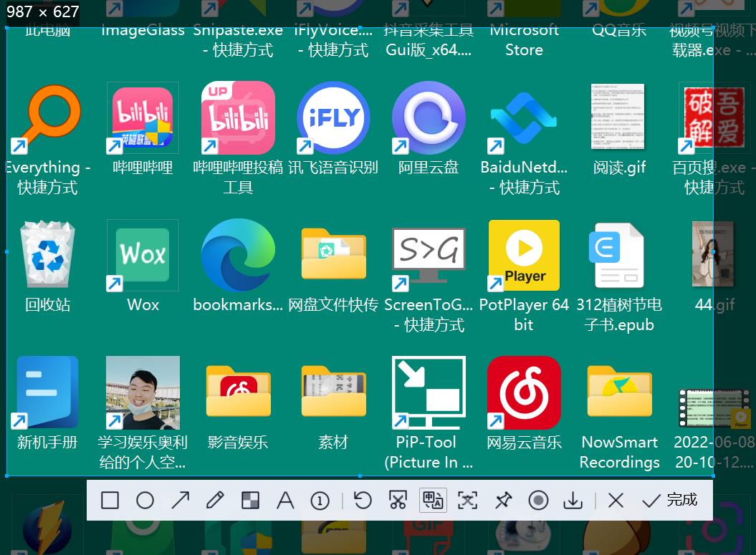Start screen recording from toolbar

click(538, 500)
